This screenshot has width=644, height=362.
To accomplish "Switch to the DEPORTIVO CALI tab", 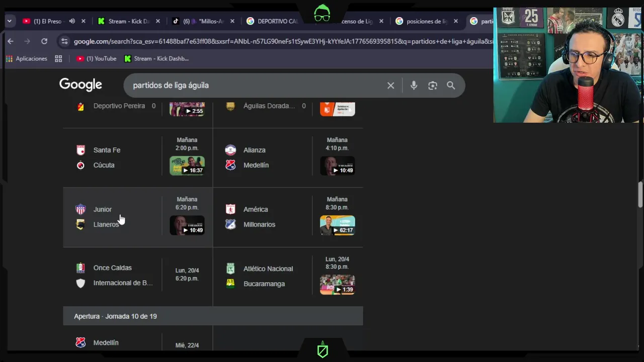I will pyautogui.click(x=273, y=21).
